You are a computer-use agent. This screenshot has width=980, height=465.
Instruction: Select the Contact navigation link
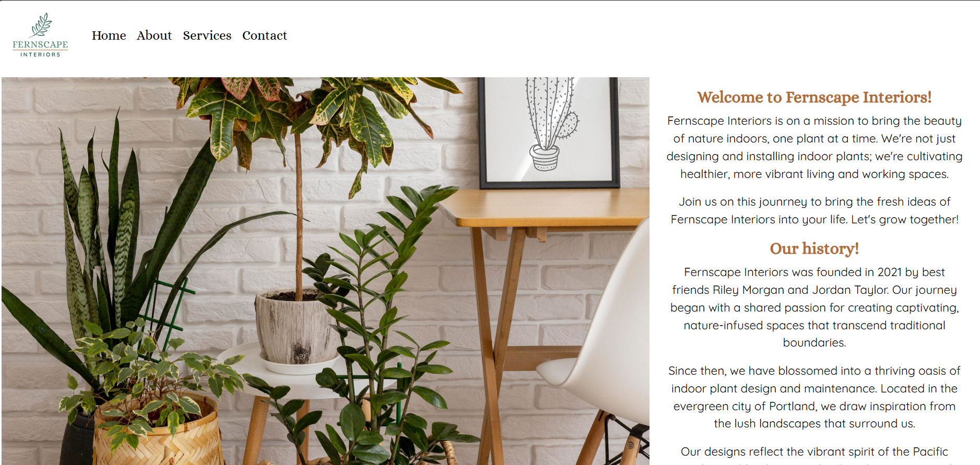pyautogui.click(x=264, y=35)
